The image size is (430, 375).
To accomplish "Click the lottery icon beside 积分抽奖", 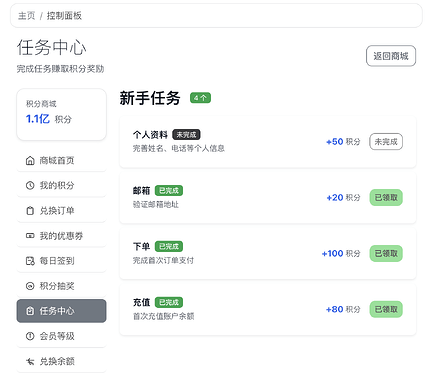I will click(x=30, y=286).
